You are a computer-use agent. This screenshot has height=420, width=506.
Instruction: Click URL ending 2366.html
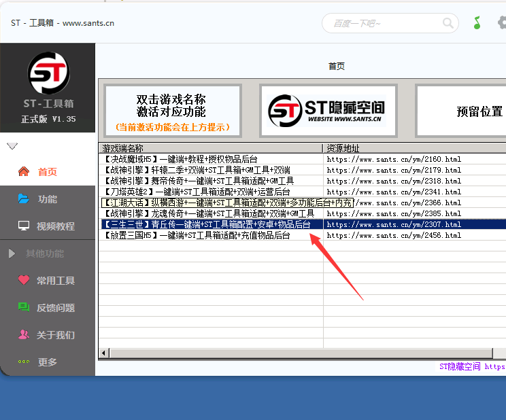[x=407, y=203]
